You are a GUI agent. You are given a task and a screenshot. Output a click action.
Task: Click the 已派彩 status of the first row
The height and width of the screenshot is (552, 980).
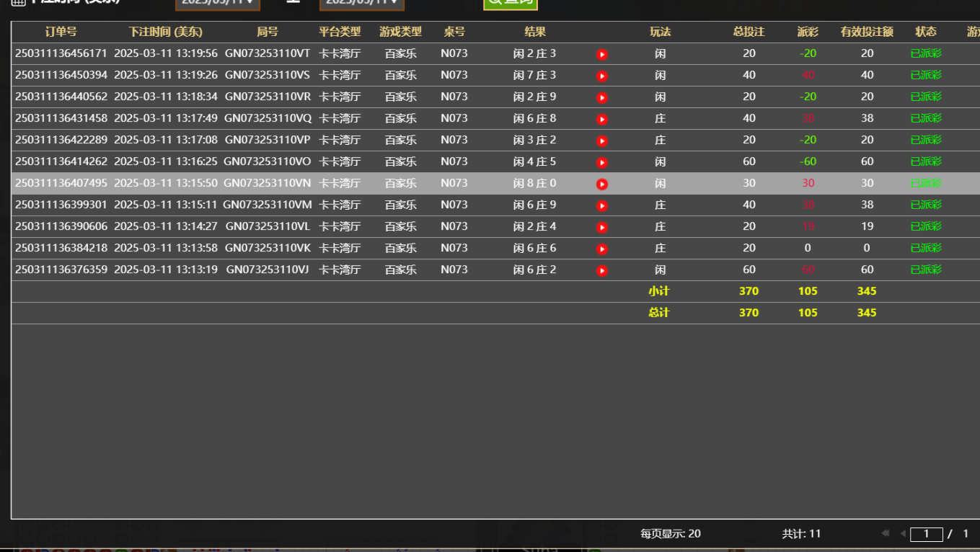(925, 53)
